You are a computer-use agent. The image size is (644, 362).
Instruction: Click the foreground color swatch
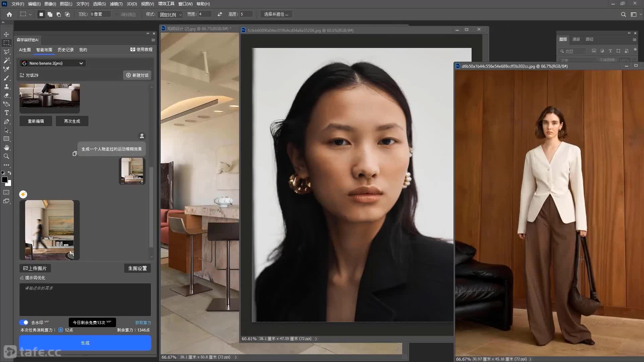(x=5, y=180)
